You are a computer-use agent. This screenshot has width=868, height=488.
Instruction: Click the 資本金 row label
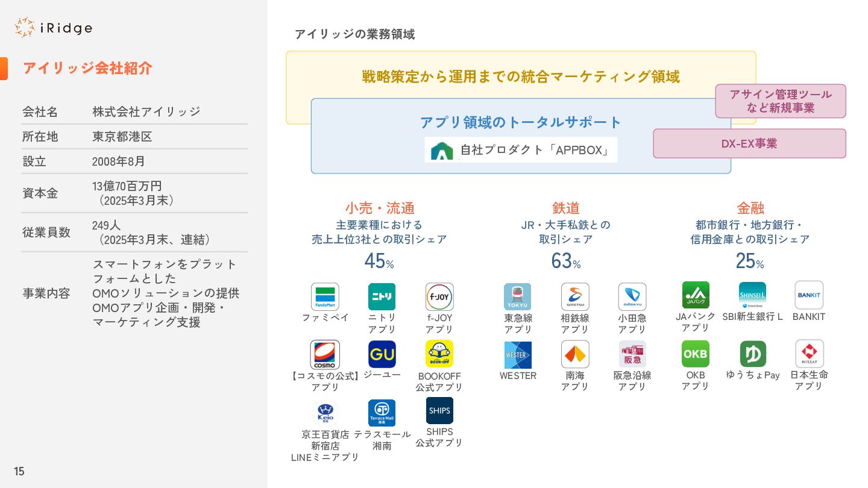40,193
